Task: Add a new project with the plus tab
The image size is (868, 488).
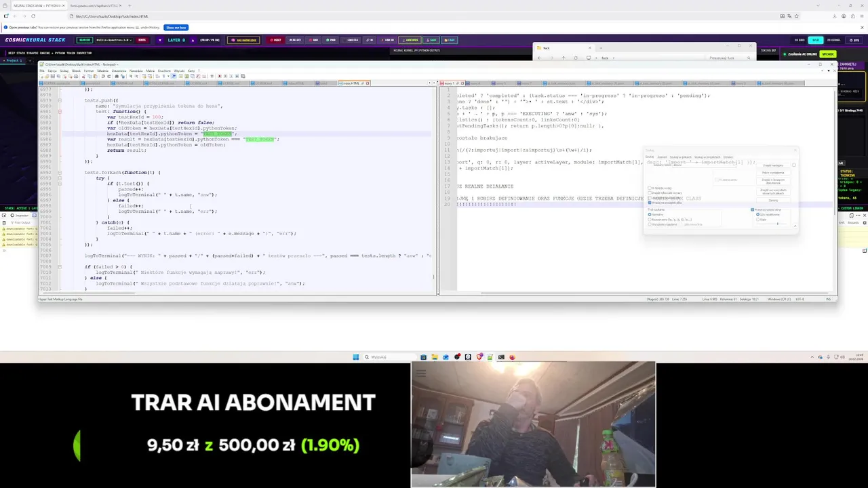Action: [30, 60]
